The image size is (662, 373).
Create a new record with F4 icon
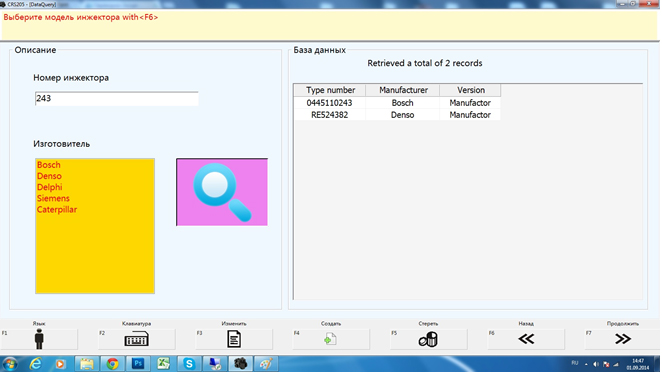pos(331,339)
